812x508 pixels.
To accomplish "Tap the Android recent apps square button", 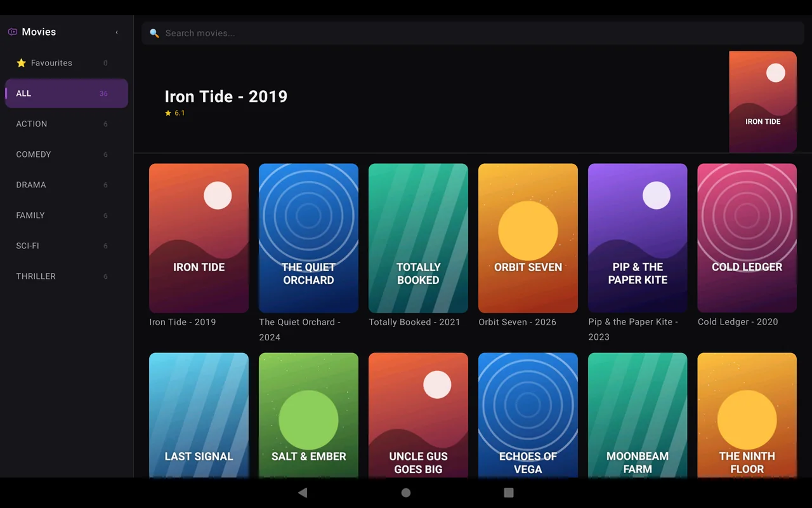I will [x=508, y=493].
